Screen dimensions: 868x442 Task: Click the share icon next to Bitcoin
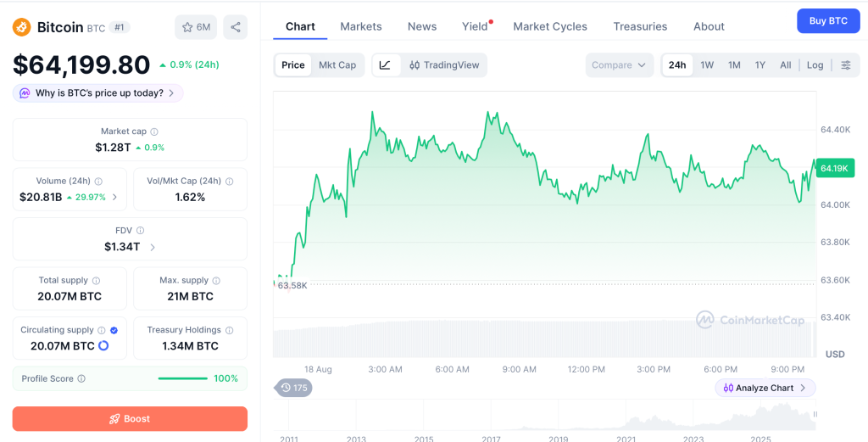[x=236, y=27]
